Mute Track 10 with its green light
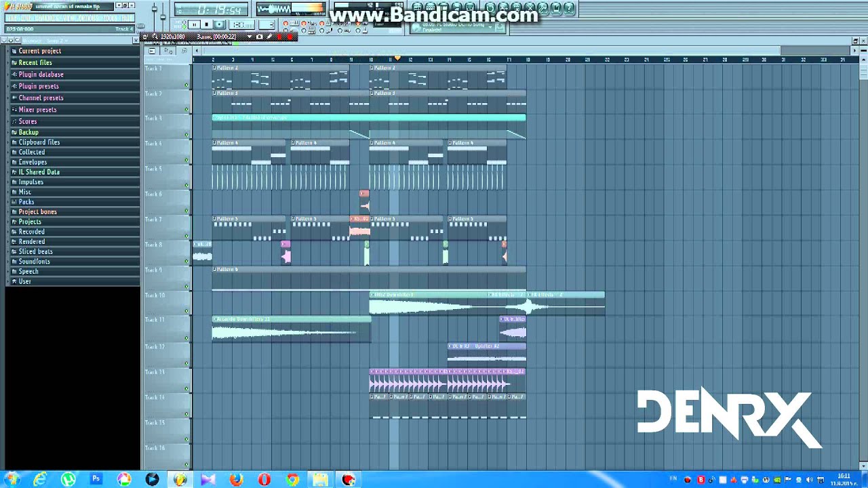This screenshot has width=868, height=488. tap(186, 311)
